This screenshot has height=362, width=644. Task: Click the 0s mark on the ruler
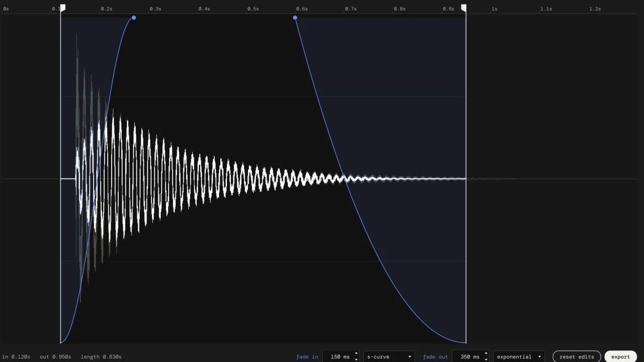tap(6, 9)
